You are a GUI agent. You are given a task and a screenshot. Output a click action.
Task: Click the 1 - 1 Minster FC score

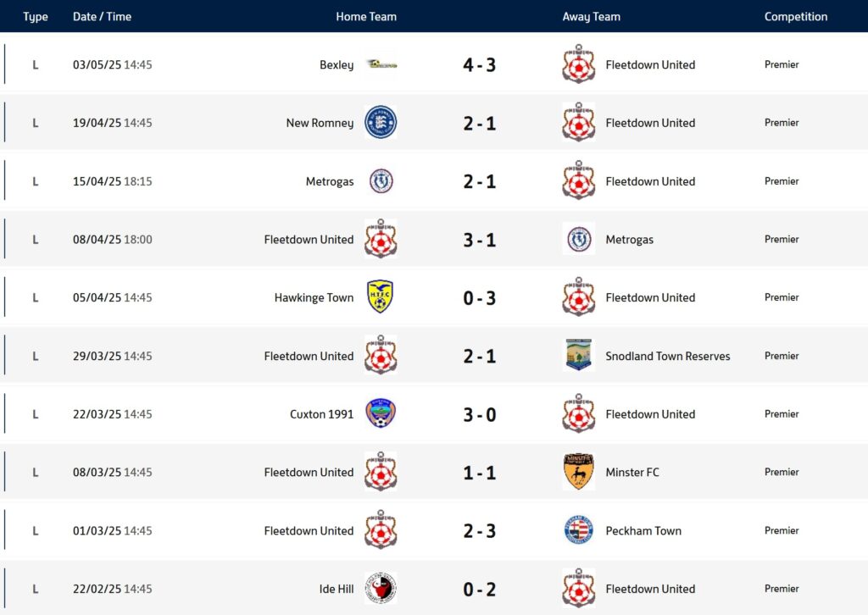[x=480, y=473]
